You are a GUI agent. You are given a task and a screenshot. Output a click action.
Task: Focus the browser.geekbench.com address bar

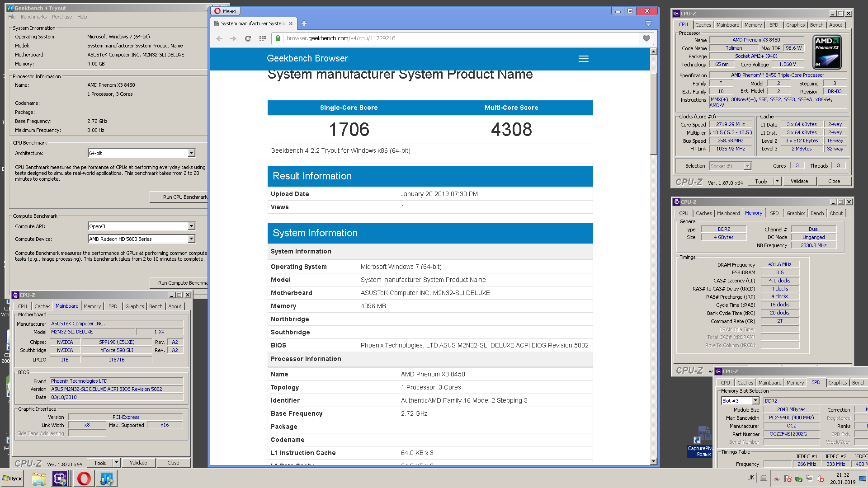tap(461, 38)
